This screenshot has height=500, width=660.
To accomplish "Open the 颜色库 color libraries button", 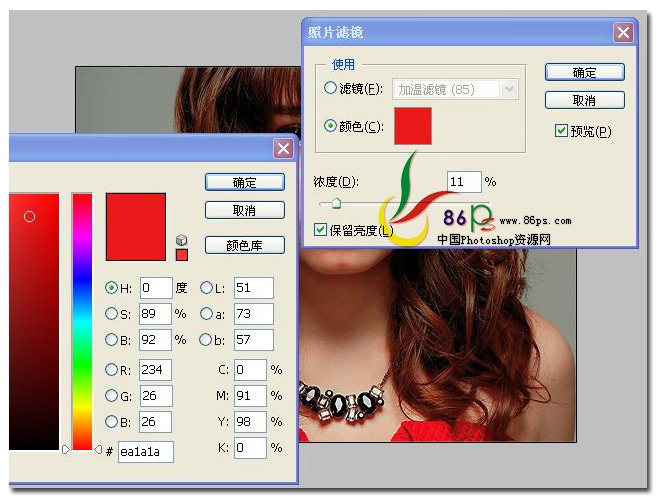I will click(245, 245).
